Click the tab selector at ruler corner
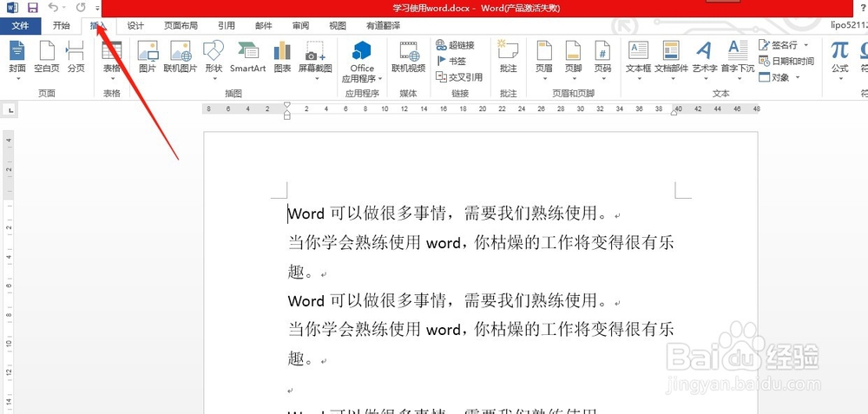 point(10,111)
